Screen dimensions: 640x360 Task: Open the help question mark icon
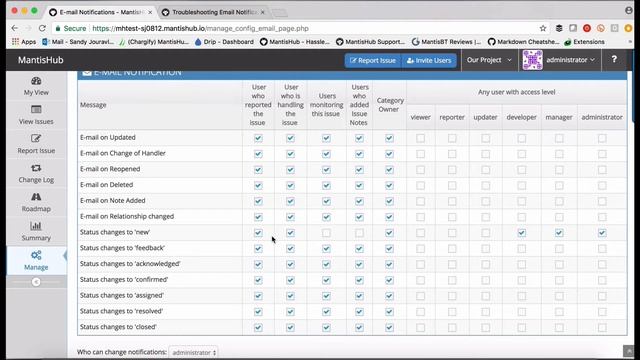(614, 60)
